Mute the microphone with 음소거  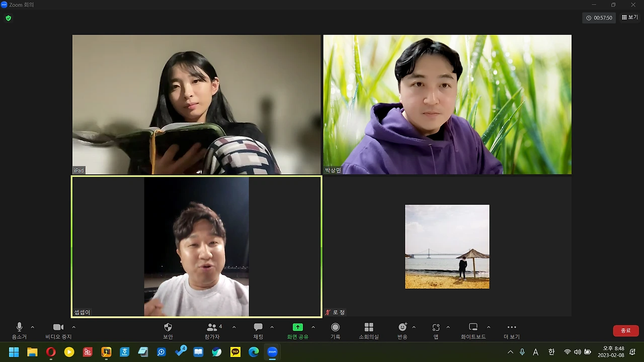[19, 331]
